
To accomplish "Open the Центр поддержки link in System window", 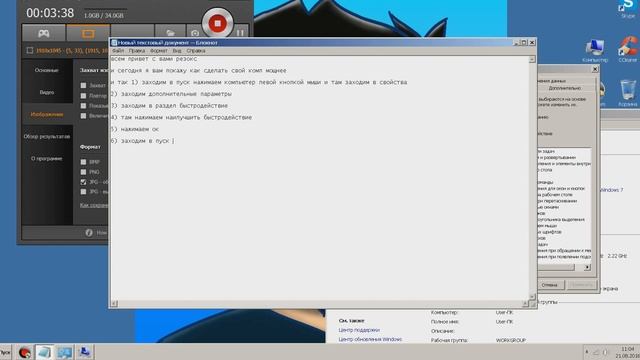I will pyautogui.click(x=359, y=330).
